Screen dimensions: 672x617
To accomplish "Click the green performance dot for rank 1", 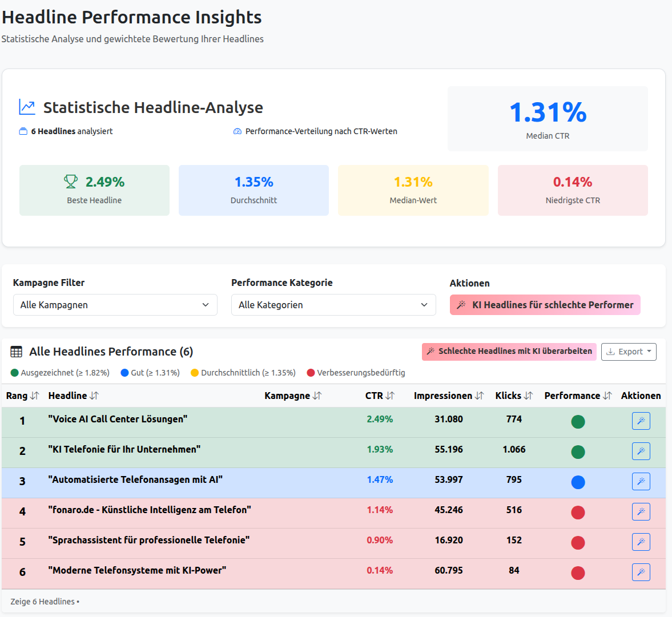I will pyautogui.click(x=578, y=421).
